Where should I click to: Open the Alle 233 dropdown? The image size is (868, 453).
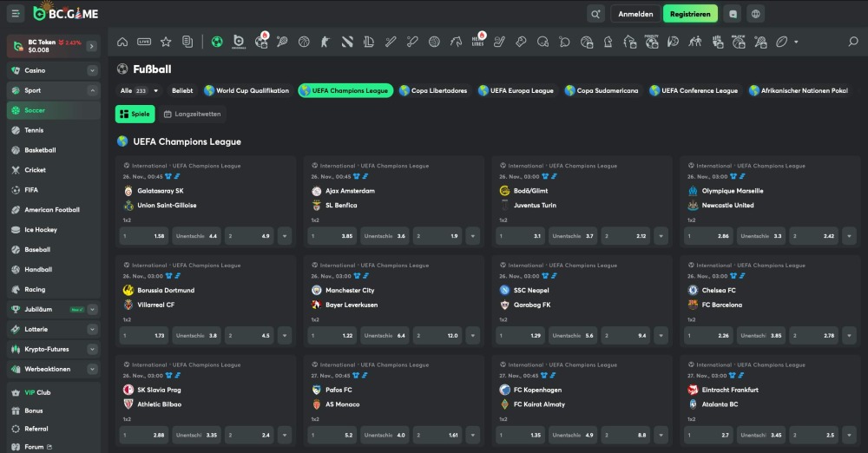pos(140,90)
